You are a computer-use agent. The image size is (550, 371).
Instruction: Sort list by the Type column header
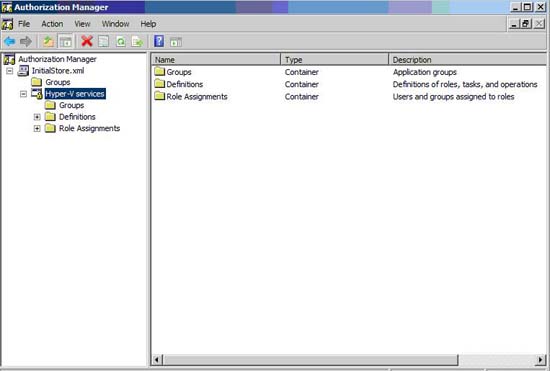pos(335,60)
